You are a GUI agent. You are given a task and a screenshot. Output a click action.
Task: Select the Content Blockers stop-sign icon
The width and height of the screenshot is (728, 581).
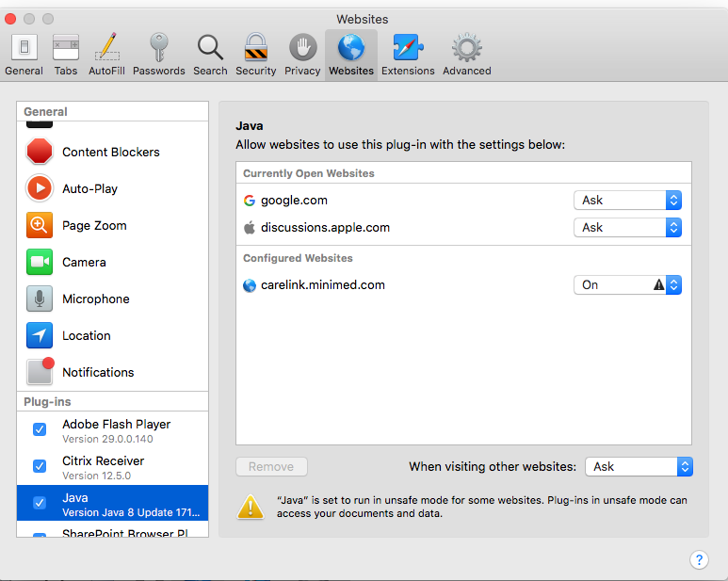40,152
